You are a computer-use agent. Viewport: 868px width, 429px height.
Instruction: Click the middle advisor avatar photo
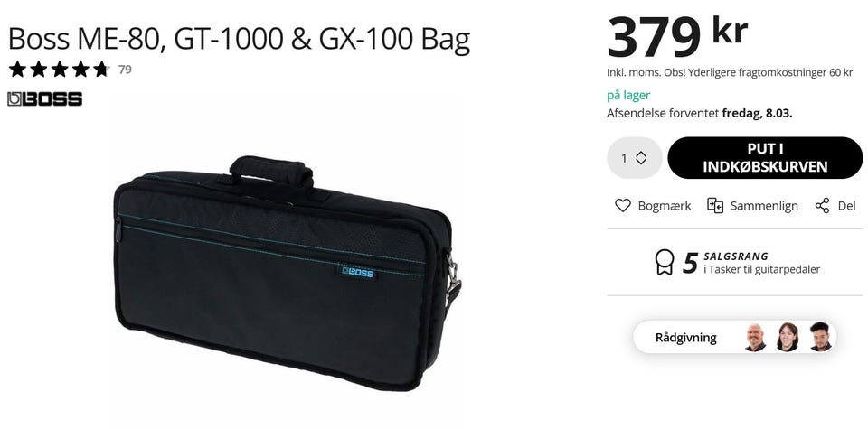tap(788, 337)
